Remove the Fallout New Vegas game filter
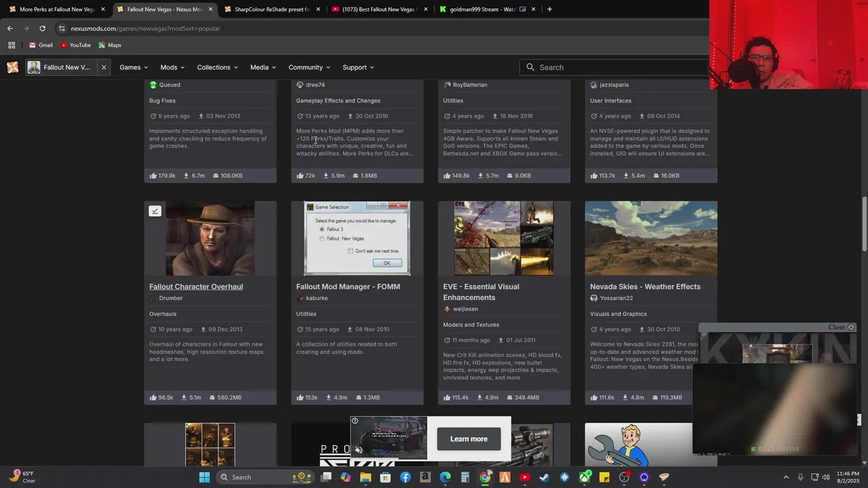The width and height of the screenshot is (868, 488). point(104,67)
